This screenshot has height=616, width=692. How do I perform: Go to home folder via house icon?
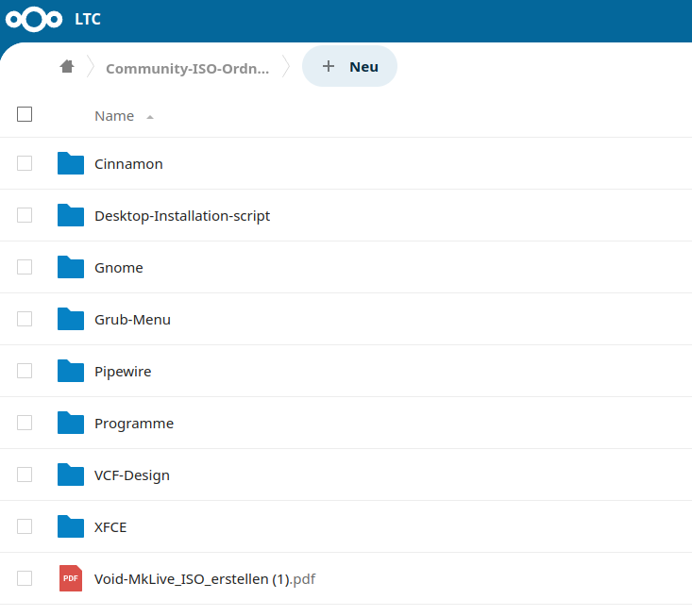coord(67,67)
